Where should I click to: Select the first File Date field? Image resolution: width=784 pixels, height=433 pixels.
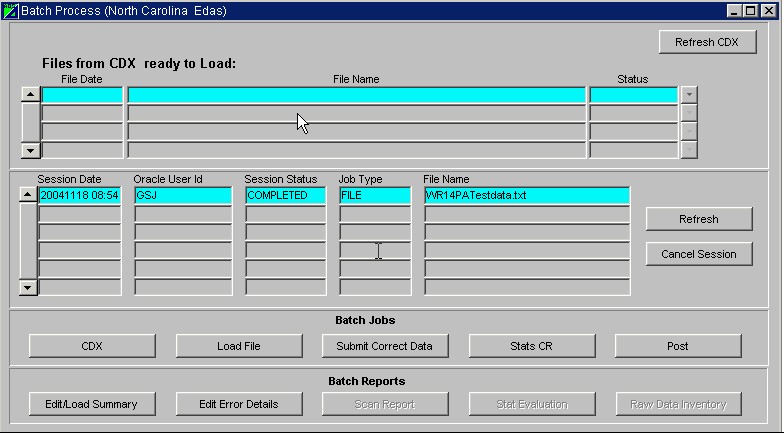[81, 95]
